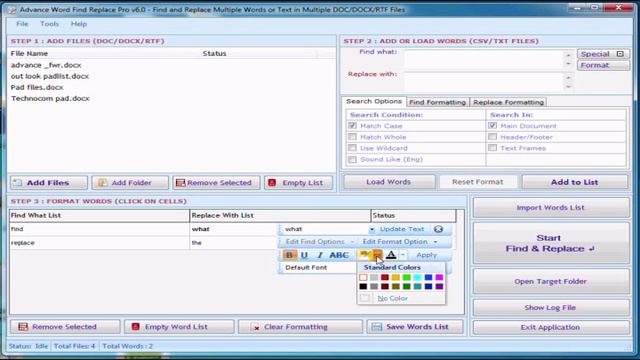Click Empty List under the file list

point(298,182)
